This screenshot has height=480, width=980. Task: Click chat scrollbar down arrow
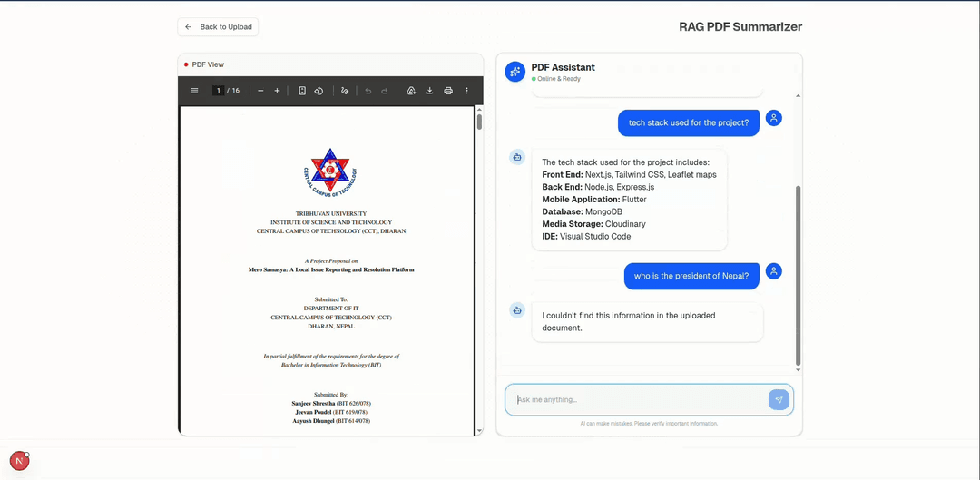799,370
